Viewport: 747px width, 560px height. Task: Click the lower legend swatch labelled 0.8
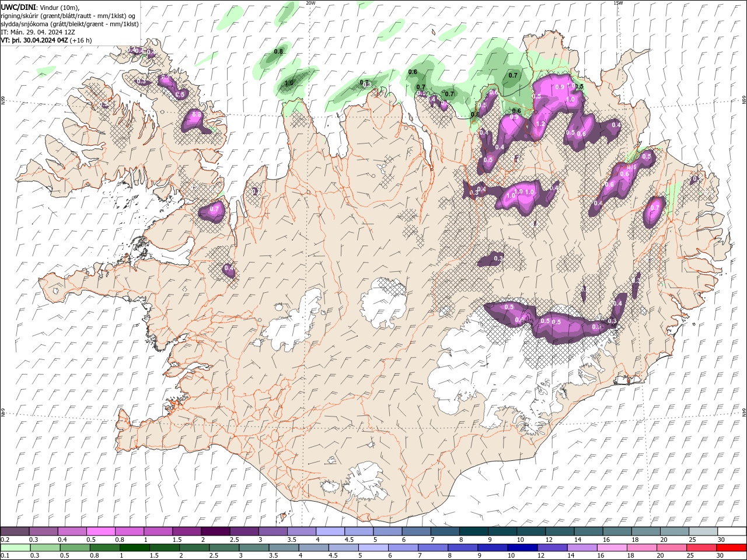pos(104,548)
